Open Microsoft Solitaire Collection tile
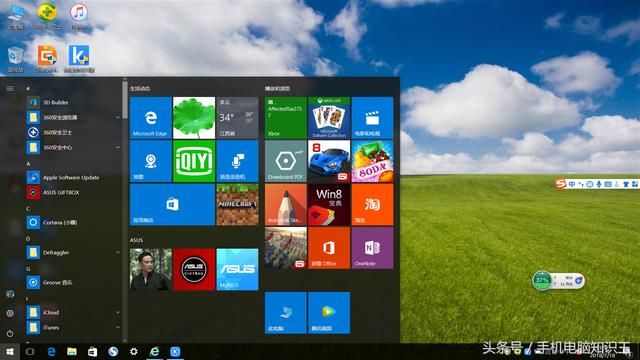This screenshot has width=640, height=360. [329, 118]
